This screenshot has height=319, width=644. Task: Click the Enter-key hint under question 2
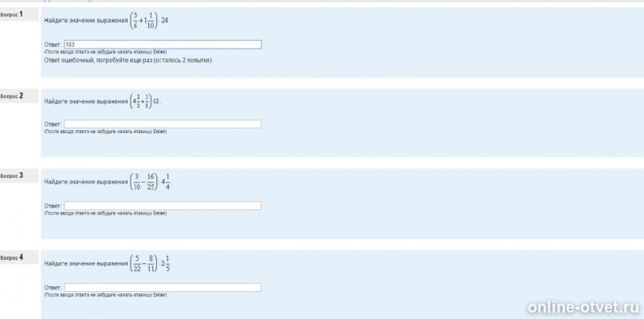[105, 131]
